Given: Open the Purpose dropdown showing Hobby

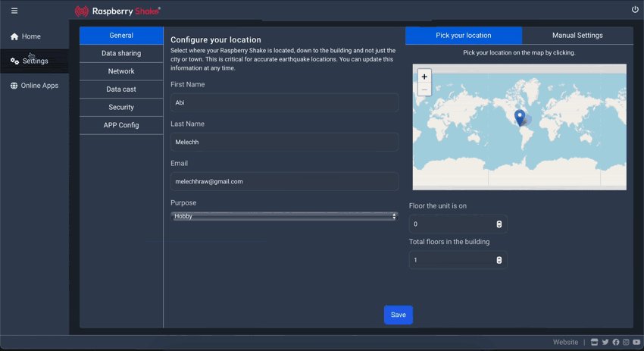Looking at the screenshot, I should click(284, 217).
